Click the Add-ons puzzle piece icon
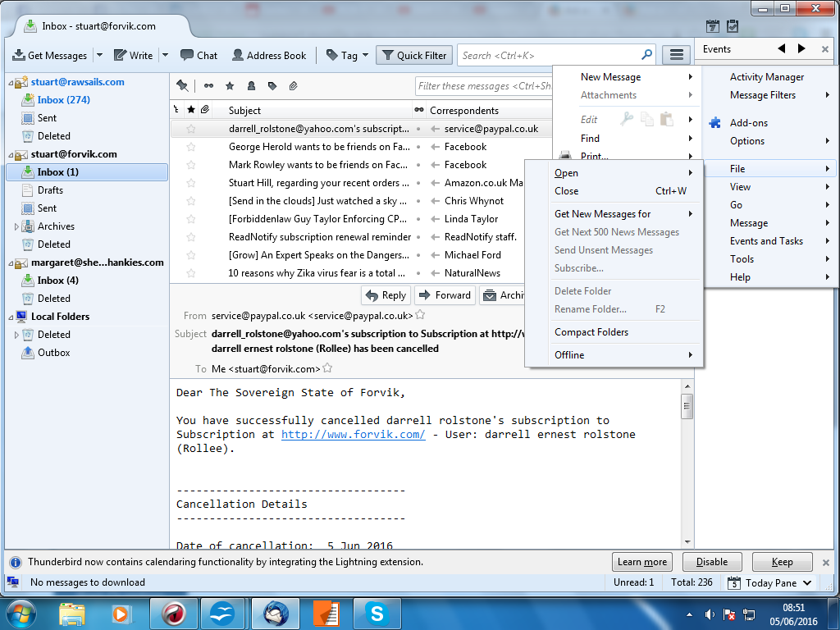 [714, 123]
